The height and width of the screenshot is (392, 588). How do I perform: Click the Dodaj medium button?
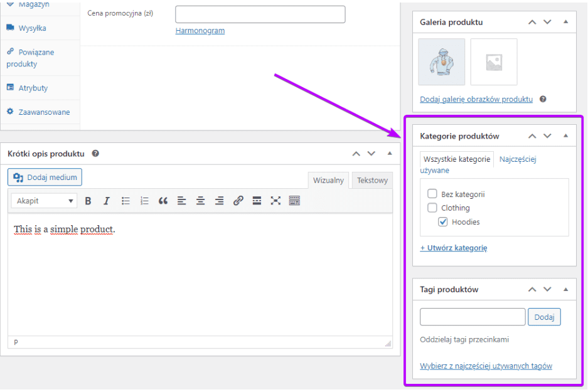45,177
